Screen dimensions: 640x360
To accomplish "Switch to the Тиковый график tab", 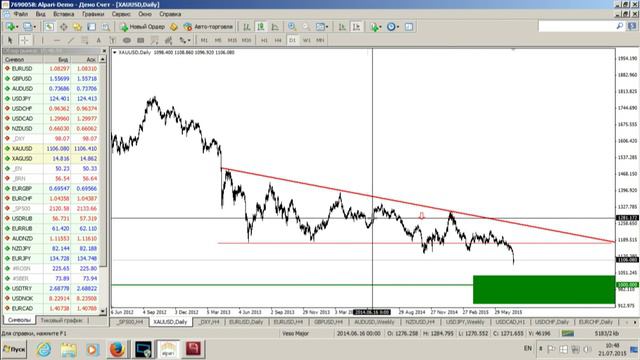I will [x=61, y=321].
